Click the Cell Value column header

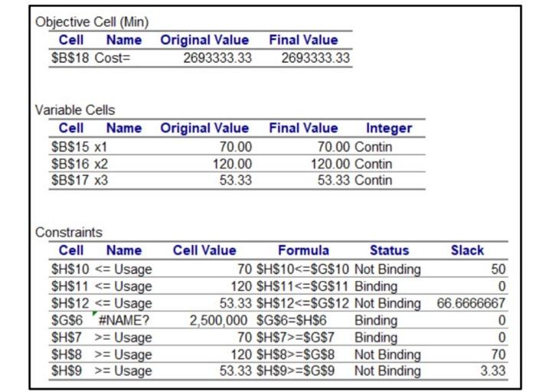[x=204, y=250]
